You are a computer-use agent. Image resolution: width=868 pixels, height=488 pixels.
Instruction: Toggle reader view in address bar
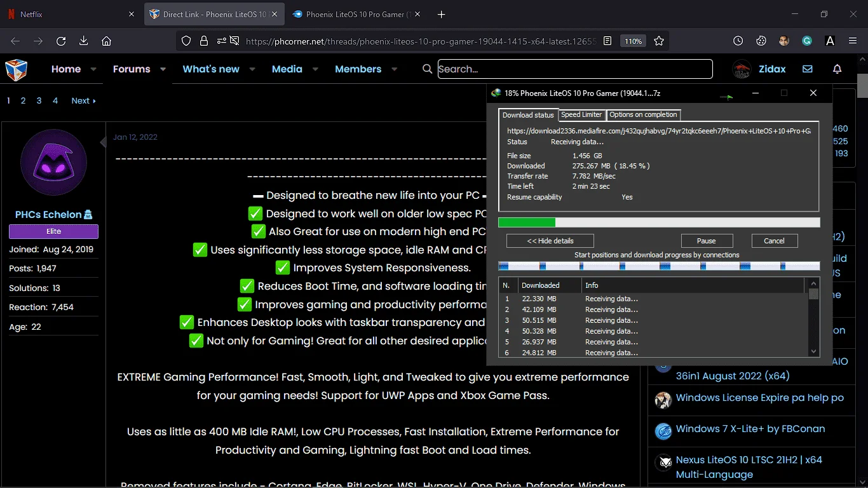point(607,41)
